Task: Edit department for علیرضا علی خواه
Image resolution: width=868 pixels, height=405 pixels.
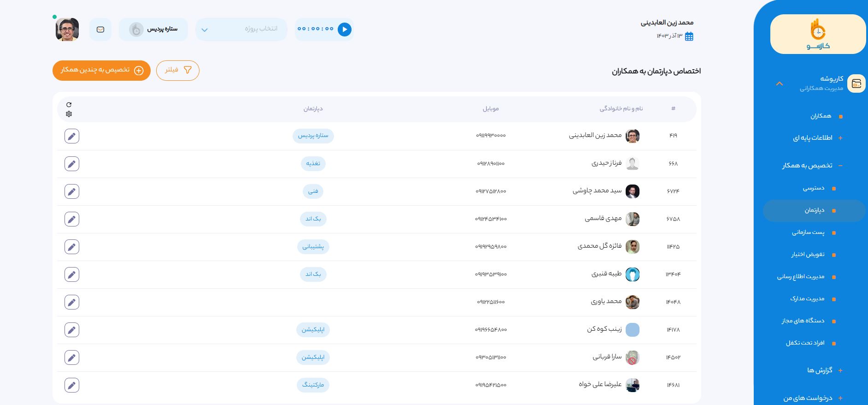Action: (72, 385)
